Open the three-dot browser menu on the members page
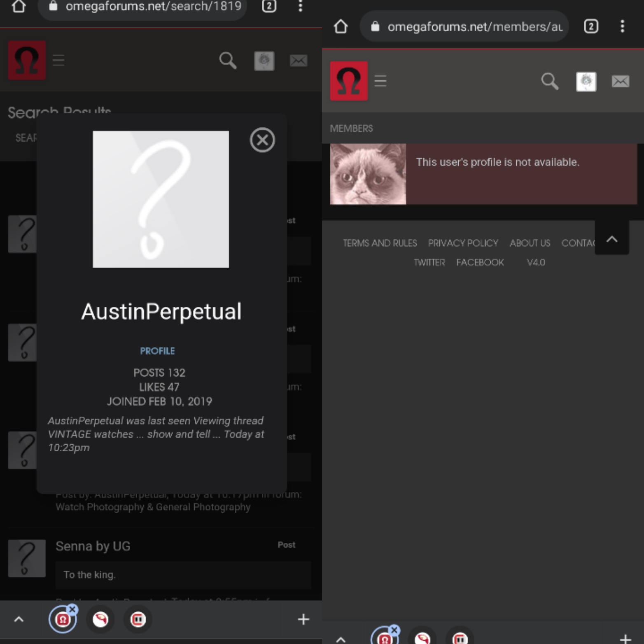Viewport: 644px width, 644px height. (x=622, y=26)
